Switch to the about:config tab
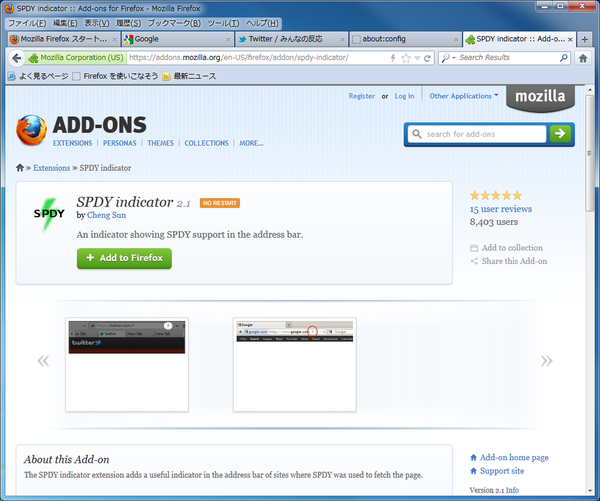Image resolution: width=600 pixels, height=501 pixels. click(x=405, y=39)
